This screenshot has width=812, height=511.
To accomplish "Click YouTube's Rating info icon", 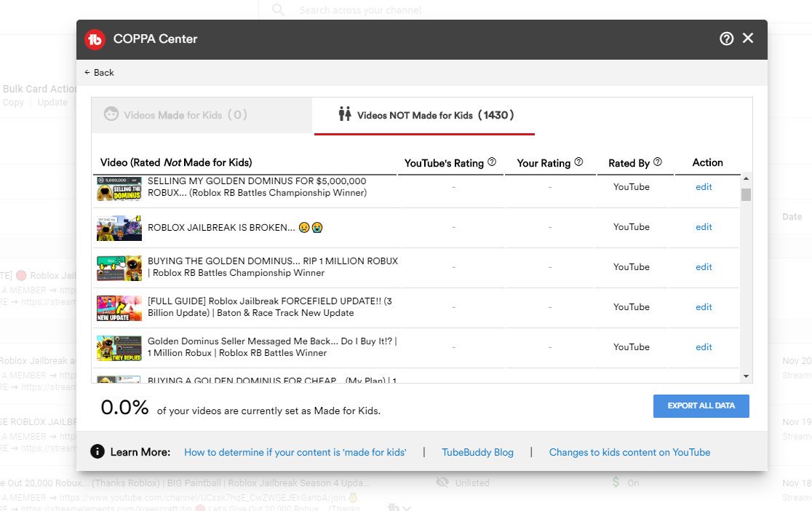I will point(492,162).
